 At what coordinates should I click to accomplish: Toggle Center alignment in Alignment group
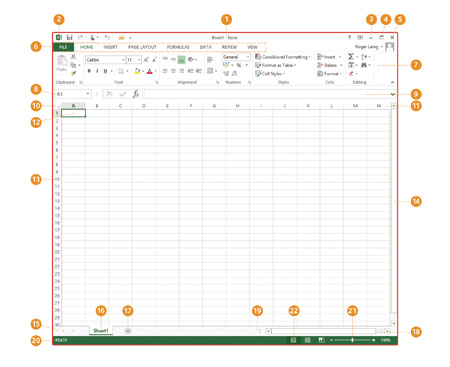click(173, 71)
